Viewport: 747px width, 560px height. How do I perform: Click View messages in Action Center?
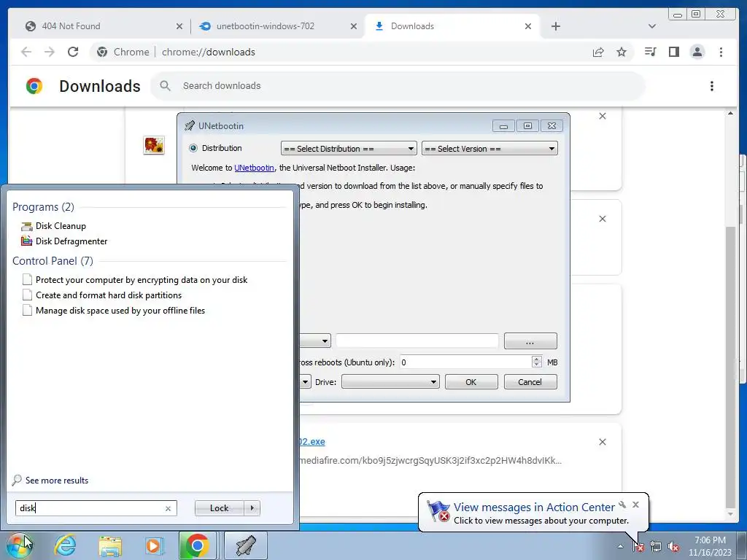coord(533,507)
